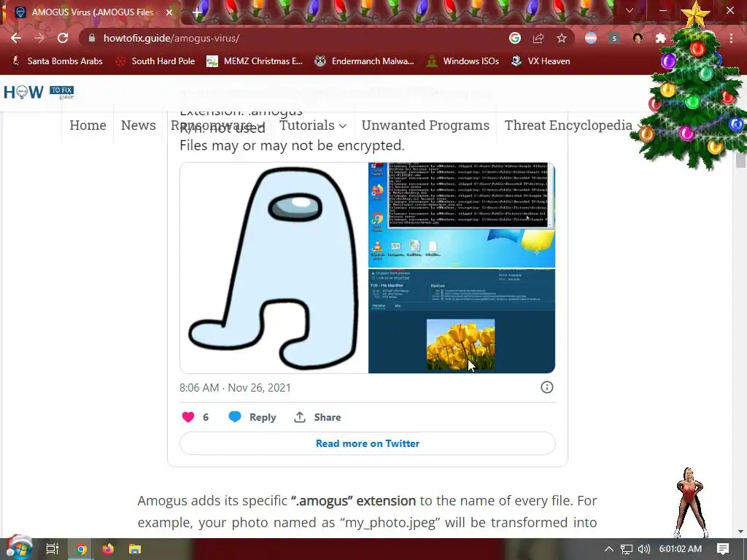Click the striped flag extension icon
Screen dimensions: 747x560
(591, 38)
